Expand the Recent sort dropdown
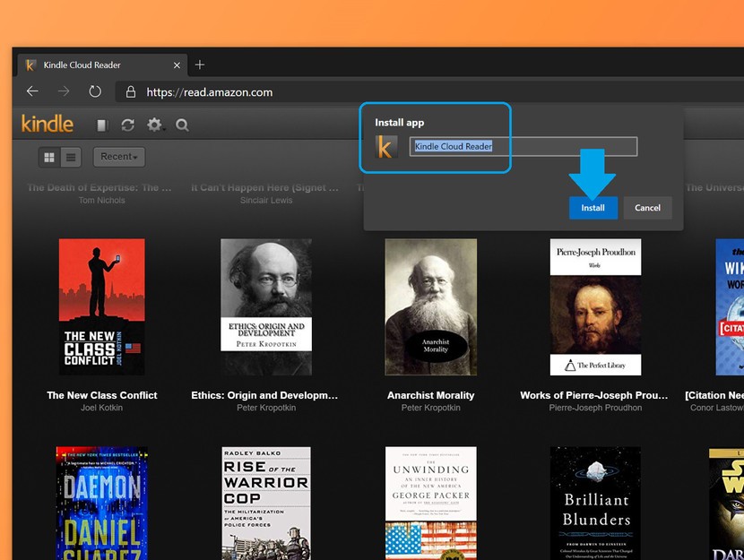Image resolution: width=744 pixels, height=560 pixels. click(119, 157)
